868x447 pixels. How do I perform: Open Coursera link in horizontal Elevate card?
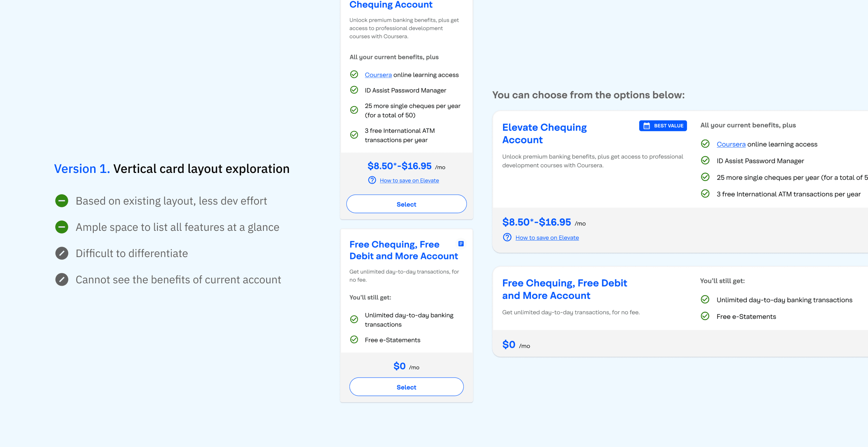tap(731, 144)
